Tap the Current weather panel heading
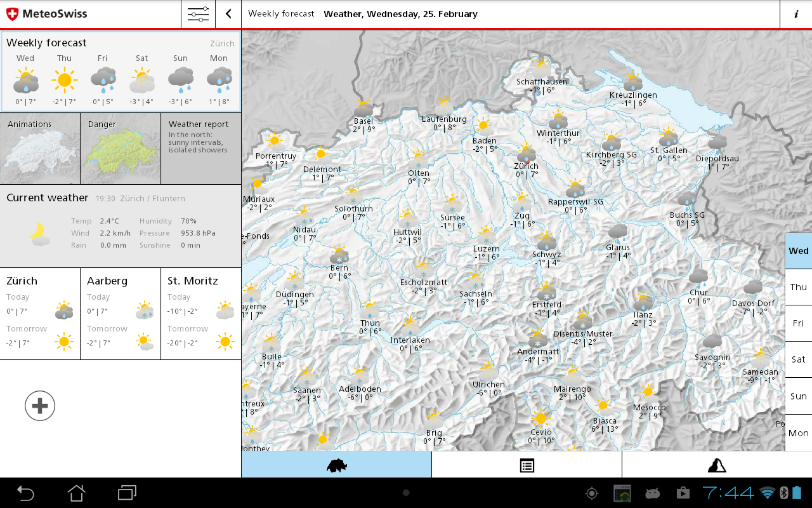The width and height of the screenshot is (812, 508). point(48,198)
